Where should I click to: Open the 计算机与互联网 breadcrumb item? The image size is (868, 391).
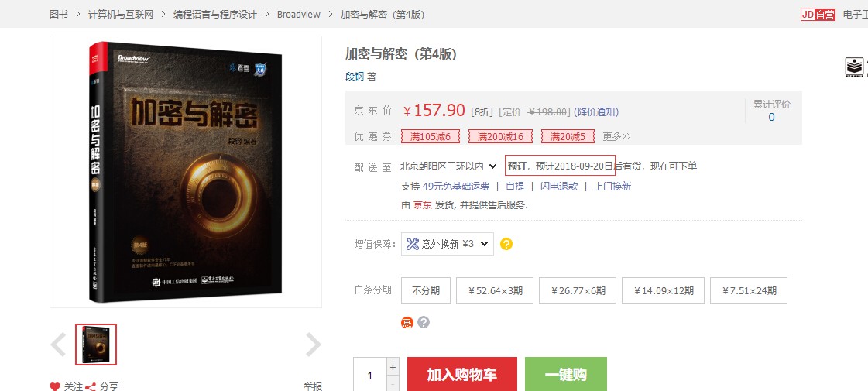click(x=121, y=15)
